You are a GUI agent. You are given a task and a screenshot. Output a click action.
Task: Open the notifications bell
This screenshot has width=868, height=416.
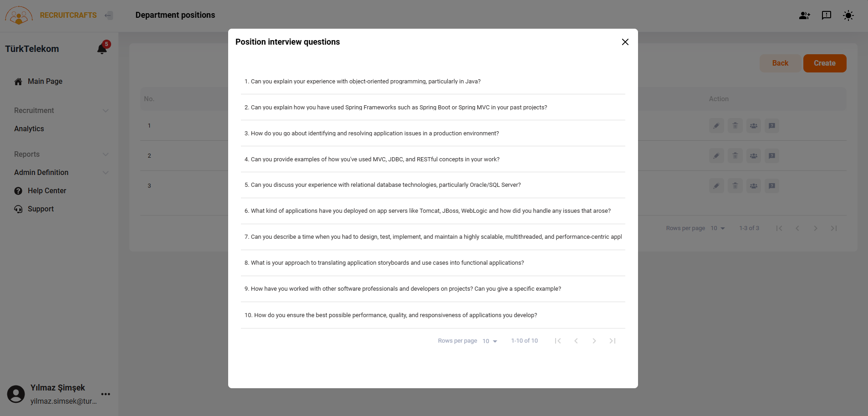(102, 49)
